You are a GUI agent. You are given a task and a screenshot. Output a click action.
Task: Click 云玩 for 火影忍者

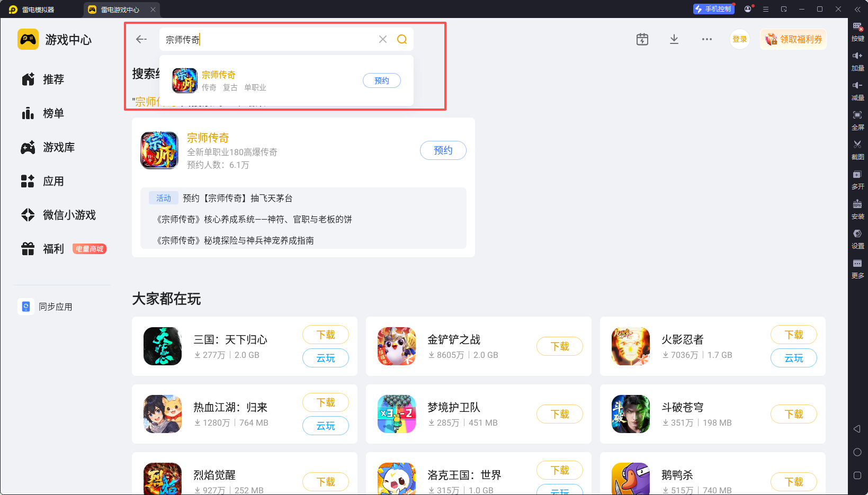[x=794, y=358]
